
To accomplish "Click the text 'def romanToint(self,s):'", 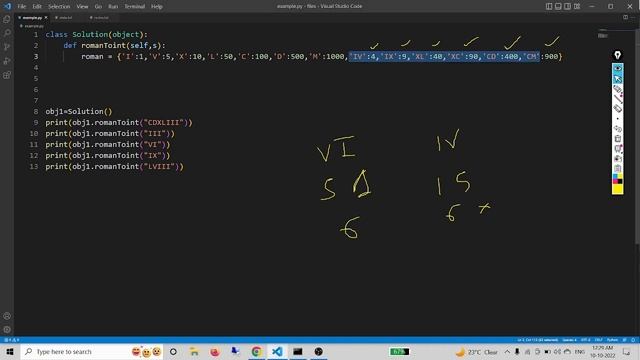I will pos(114,46).
